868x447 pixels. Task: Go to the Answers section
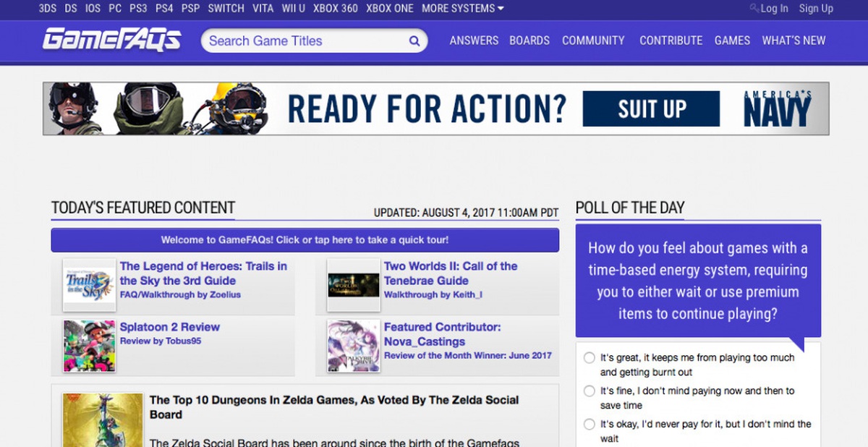(474, 41)
